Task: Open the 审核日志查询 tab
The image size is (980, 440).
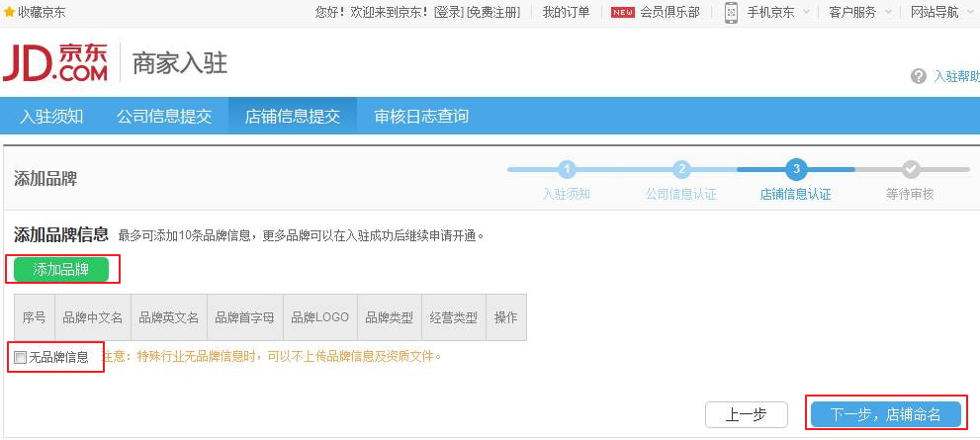Action: pos(421,117)
